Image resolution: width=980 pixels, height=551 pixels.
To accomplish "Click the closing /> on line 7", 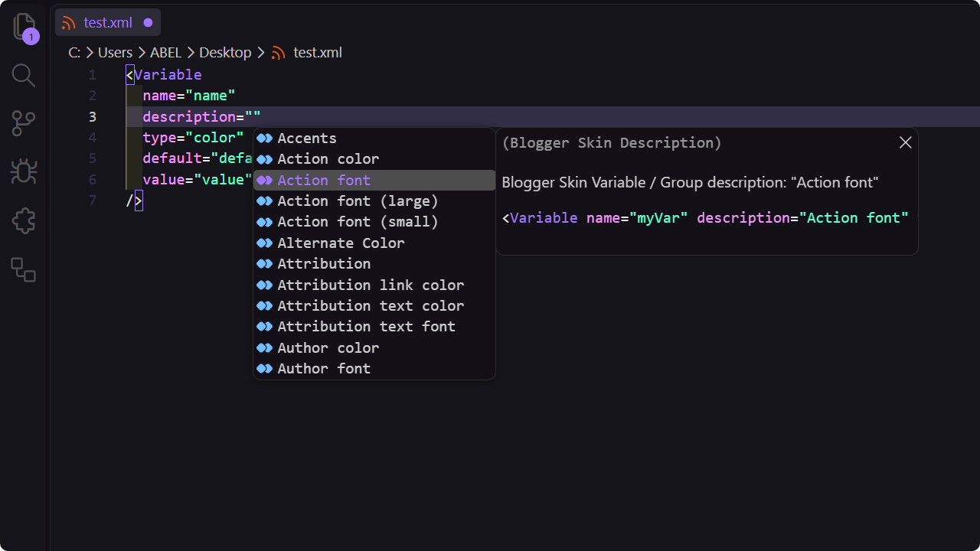I will click(135, 201).
